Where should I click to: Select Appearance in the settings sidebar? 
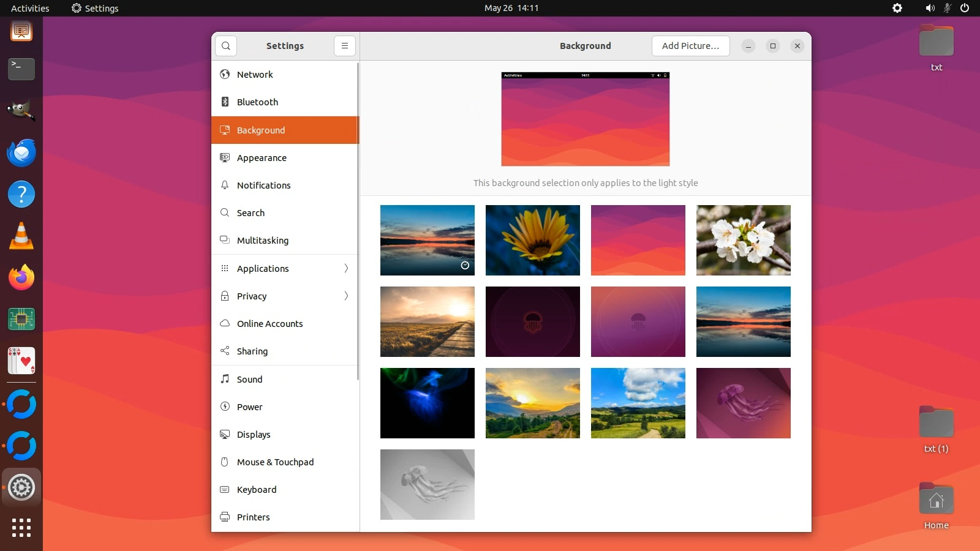(262, 158)
